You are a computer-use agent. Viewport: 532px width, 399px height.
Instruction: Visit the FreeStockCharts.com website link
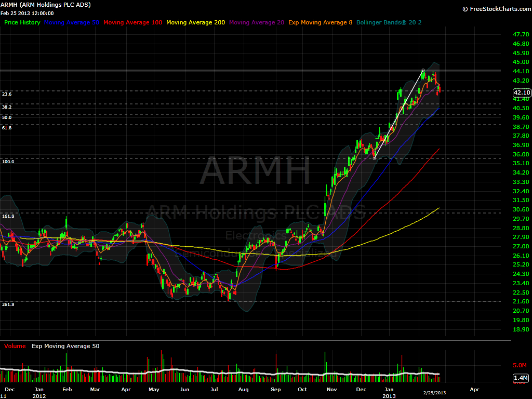[x=497, y=9]
